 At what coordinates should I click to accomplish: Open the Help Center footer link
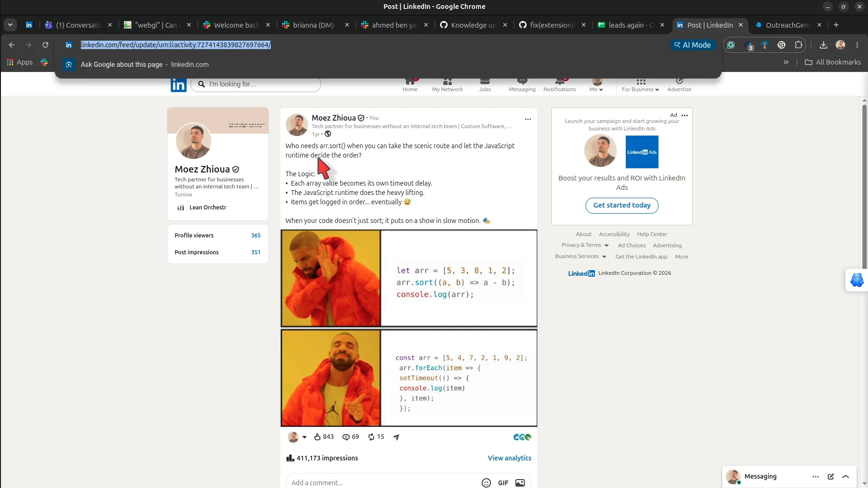[x=652, y=234]
